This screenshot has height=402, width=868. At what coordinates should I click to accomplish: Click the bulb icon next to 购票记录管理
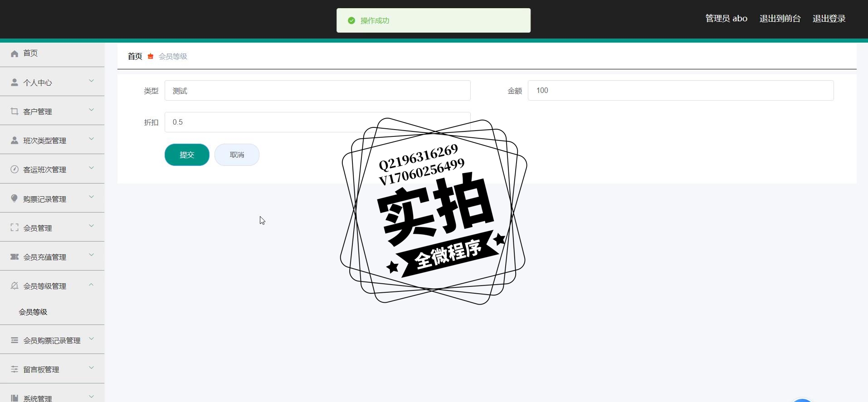15,199
